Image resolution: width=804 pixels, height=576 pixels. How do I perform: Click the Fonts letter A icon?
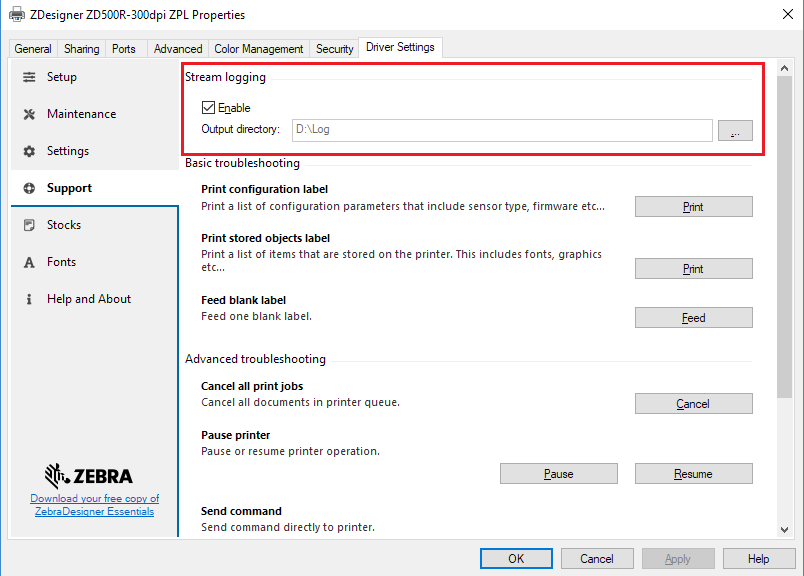29,262
